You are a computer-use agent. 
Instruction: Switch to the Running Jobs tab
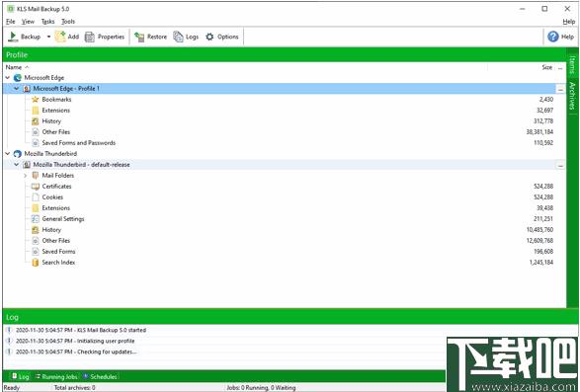[x=56, y=376]
